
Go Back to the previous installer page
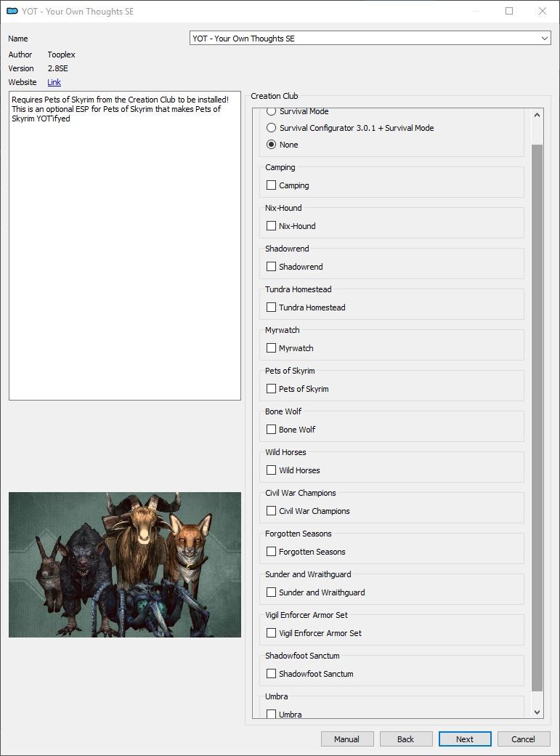click(406, 739)
